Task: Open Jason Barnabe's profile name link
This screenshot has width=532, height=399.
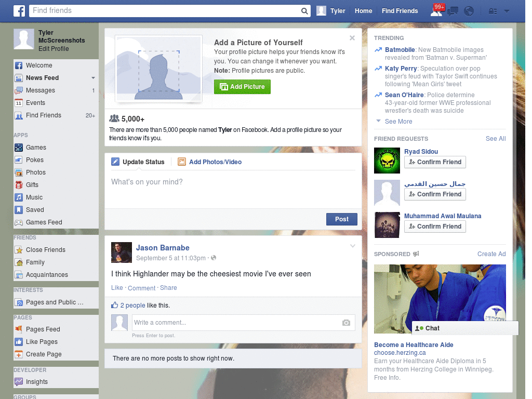Action: click(163, 248)
